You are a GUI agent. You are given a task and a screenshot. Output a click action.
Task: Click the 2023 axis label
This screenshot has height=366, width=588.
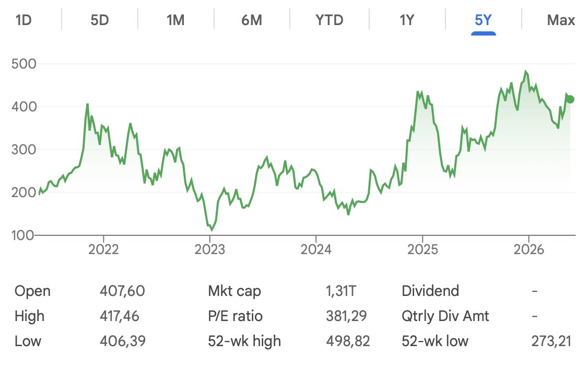point(209,249)
